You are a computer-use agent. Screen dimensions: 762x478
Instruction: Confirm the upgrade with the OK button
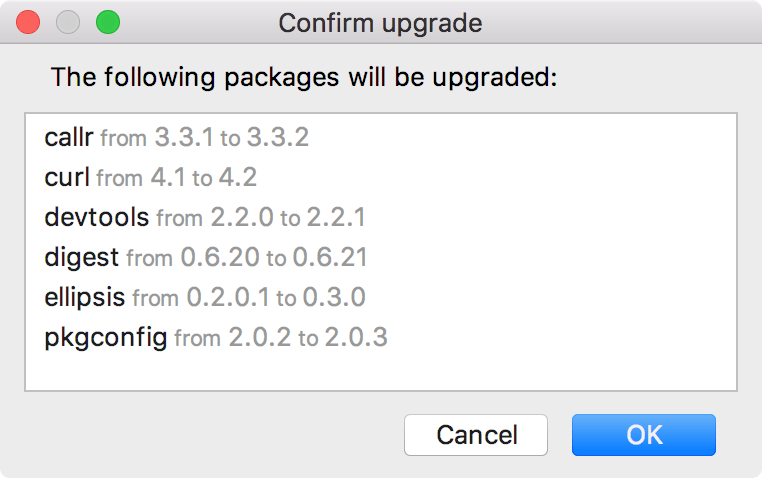pos(643,435)
